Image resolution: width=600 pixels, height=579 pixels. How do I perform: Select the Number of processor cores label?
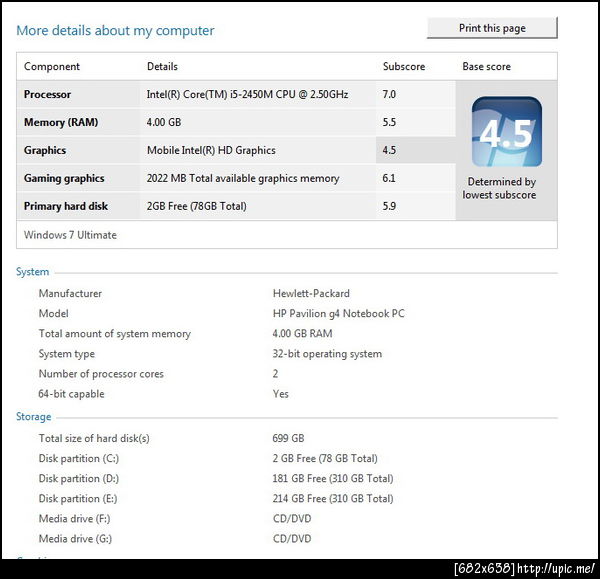[101, 374]
